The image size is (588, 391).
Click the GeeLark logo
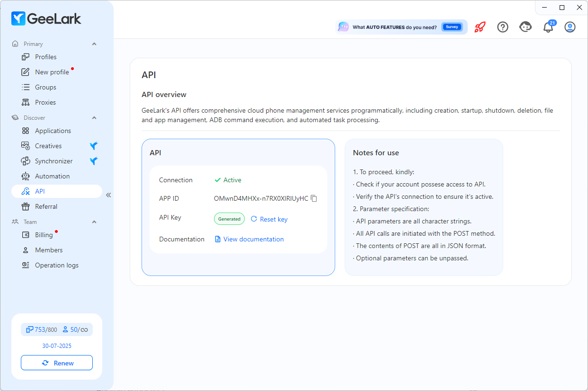pyautogui.click(x=46, y=18)
